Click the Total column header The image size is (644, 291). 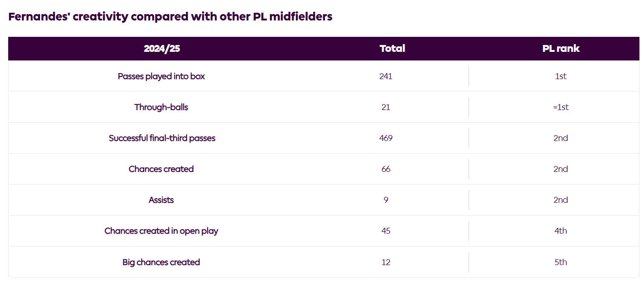392,49
